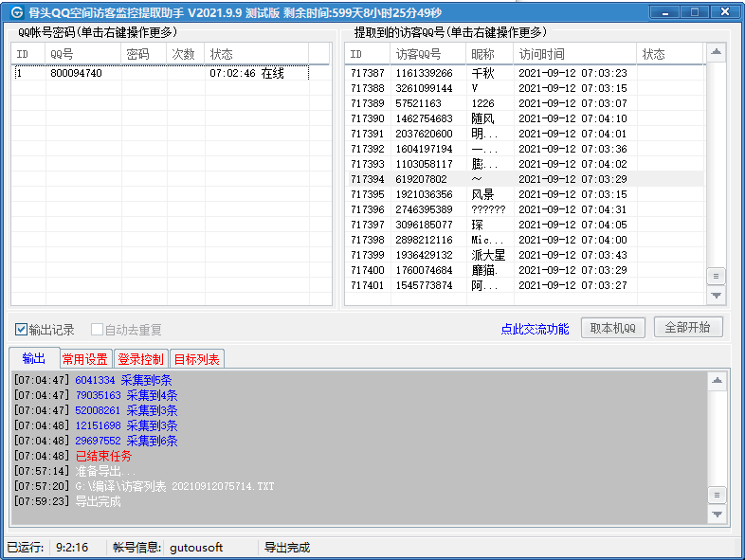This screenshot has width=745, height=560.
Task: Click log line 29697552 采集到6条
Action: tap(96, 441)
